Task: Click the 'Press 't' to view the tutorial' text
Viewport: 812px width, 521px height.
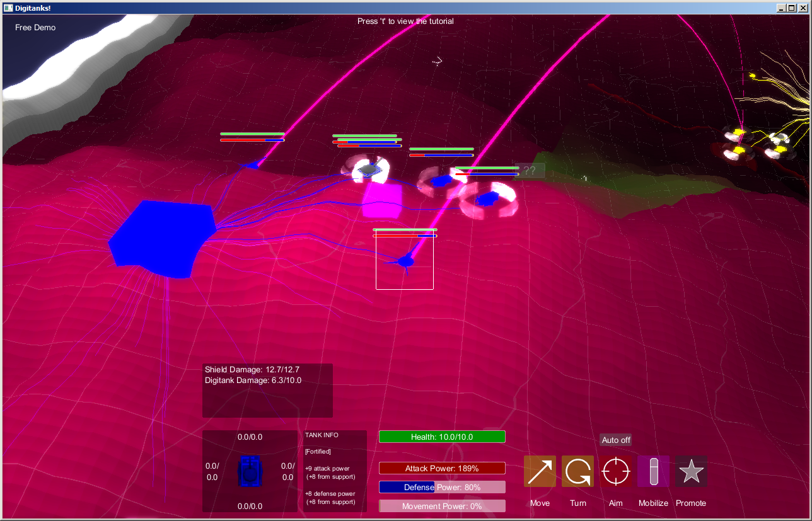Action: (x=405, y=21)
